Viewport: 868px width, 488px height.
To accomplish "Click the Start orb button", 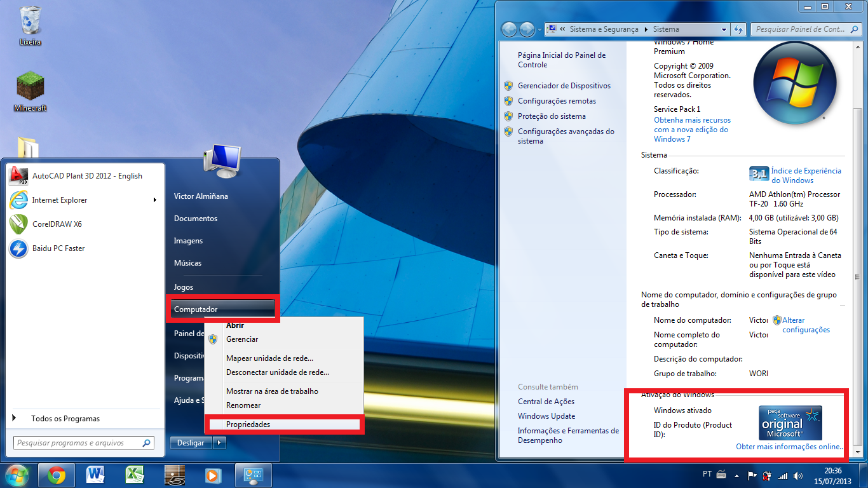I will (x=17, y=475).
